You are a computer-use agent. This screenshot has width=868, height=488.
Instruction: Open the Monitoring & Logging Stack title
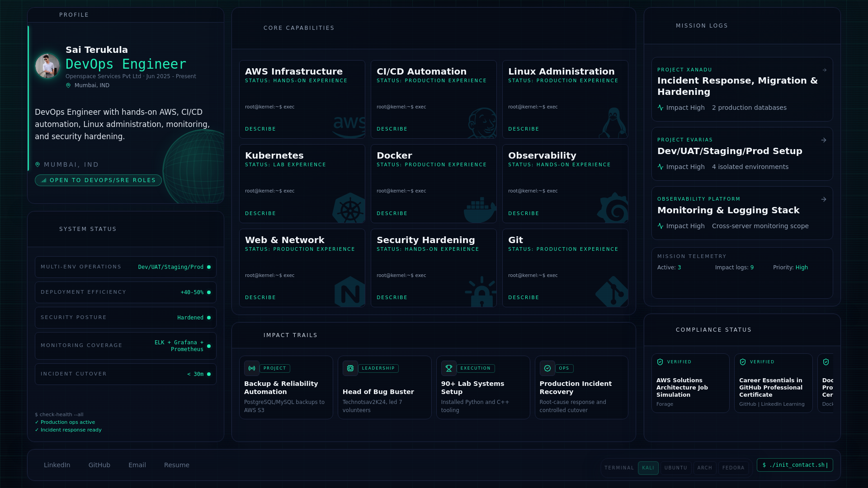[x=728, y=211]
